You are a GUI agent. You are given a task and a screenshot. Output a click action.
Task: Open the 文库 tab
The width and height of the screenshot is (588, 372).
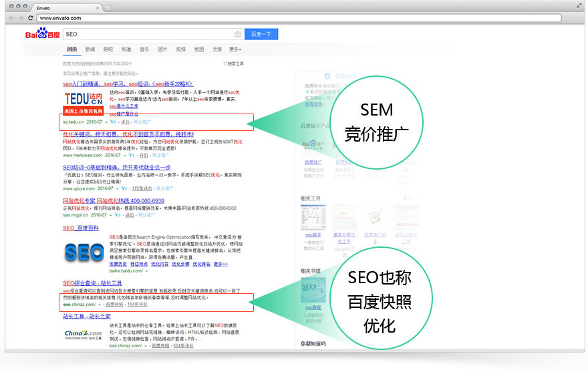217,49
